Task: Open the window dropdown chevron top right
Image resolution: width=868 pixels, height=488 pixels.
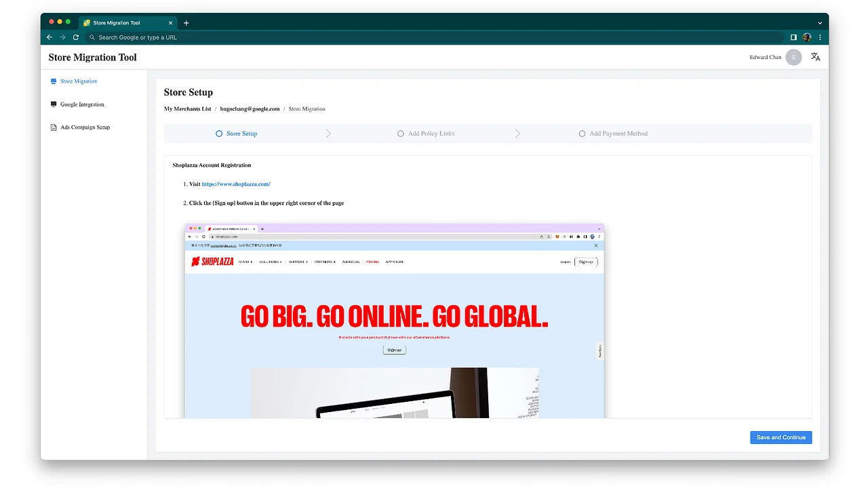Action: click(x=820, y=22)
